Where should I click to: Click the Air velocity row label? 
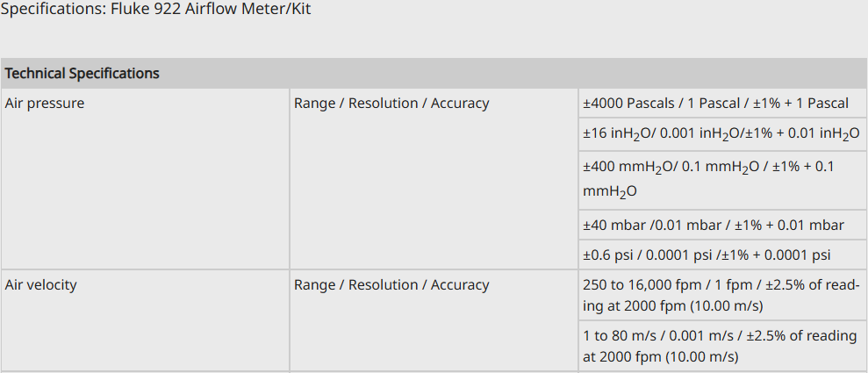pyautogui.click(x=40, y=285)
